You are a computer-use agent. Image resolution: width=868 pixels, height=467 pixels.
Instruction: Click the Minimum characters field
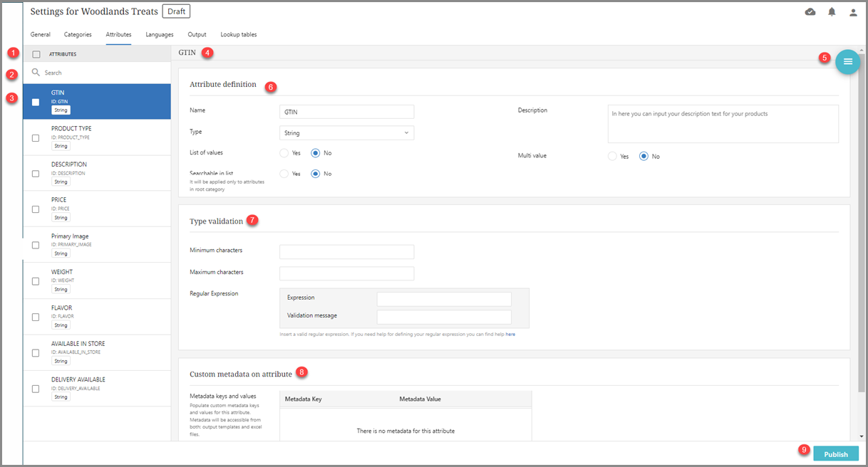pyautogui.click(x=346, y=252)
